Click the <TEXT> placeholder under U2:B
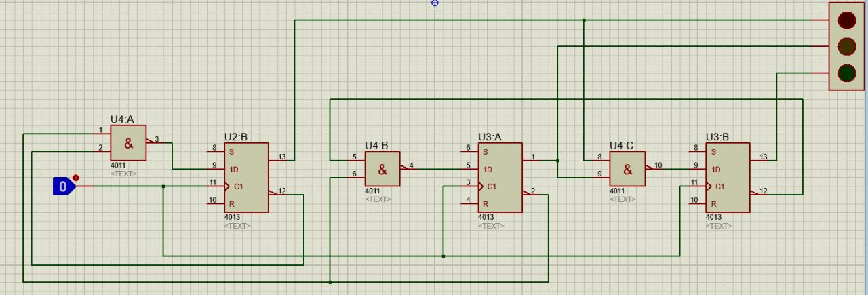This screenshot has width=868, height=295. pos(237,226)
